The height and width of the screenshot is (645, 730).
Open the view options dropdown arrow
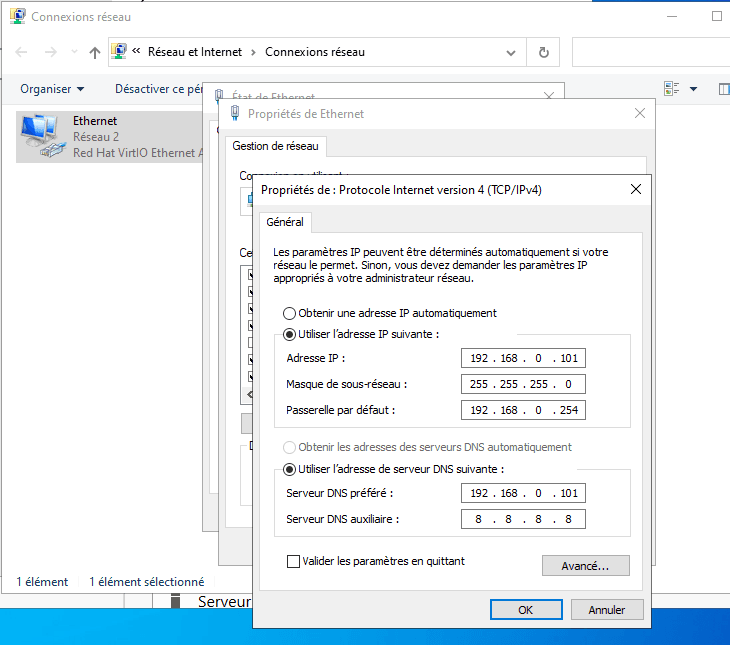click(694, 89)
